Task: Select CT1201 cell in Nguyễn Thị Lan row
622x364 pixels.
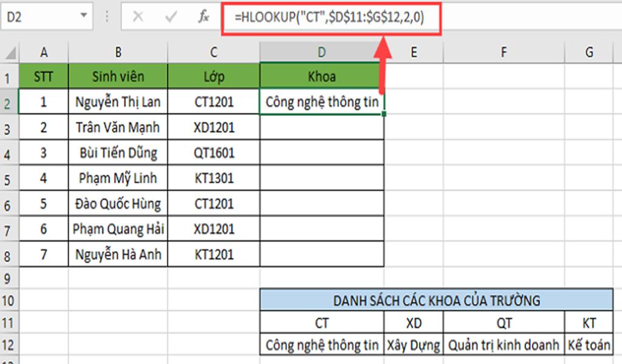Action: point(214,102)
